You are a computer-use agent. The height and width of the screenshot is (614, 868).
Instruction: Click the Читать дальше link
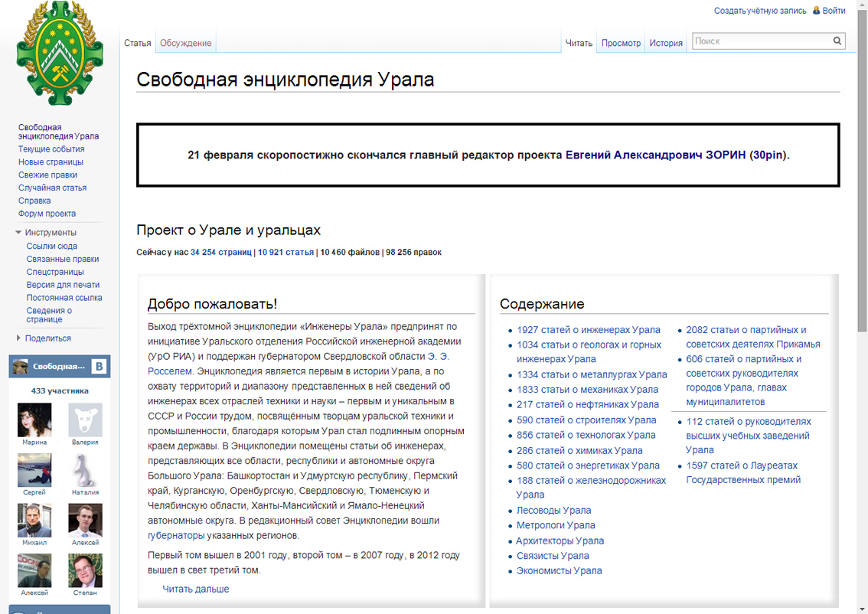point(195,589)
